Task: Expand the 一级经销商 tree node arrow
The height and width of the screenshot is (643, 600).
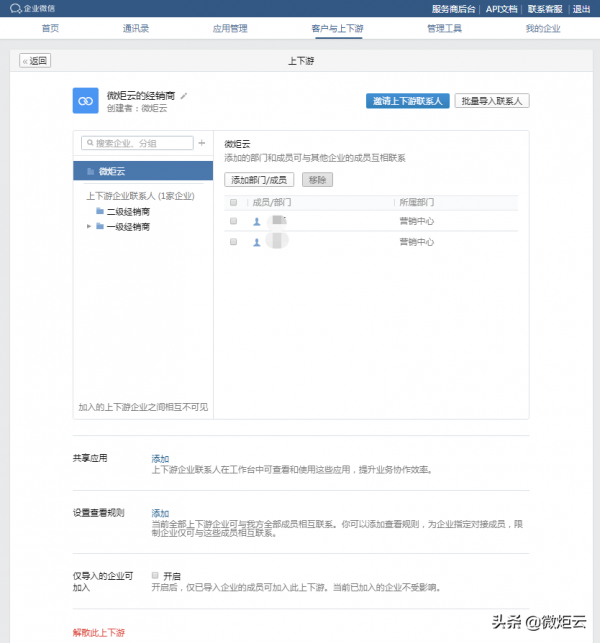Action: click(x=89, y=226)
